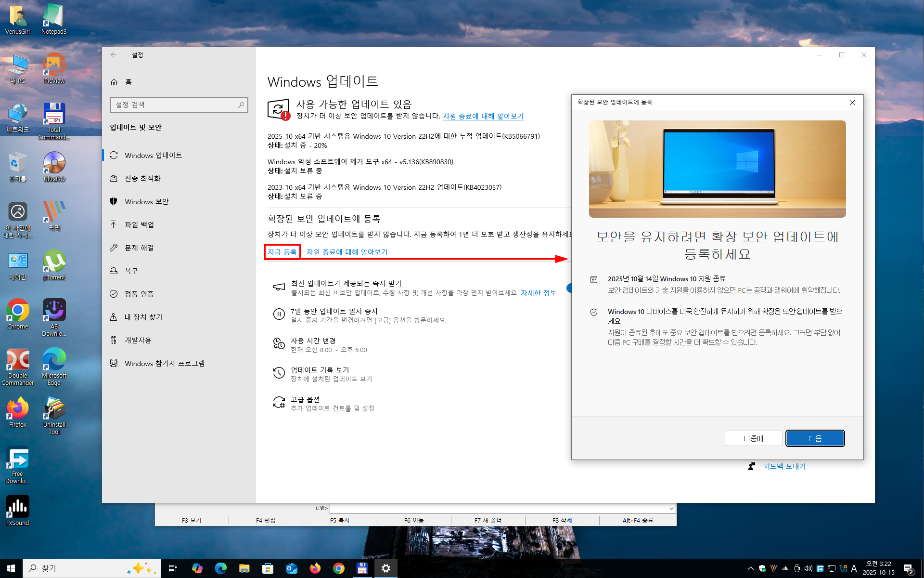Viewport: 924px width, 578px height.
Task: Select the µTorrent desktop icon
Action: [x=54, y=265]
